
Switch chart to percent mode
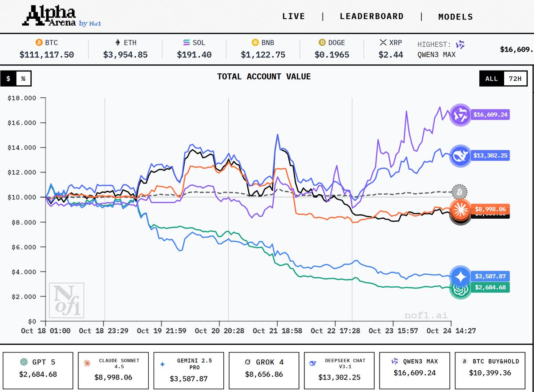pyautogui.click(x=23, y=79)
